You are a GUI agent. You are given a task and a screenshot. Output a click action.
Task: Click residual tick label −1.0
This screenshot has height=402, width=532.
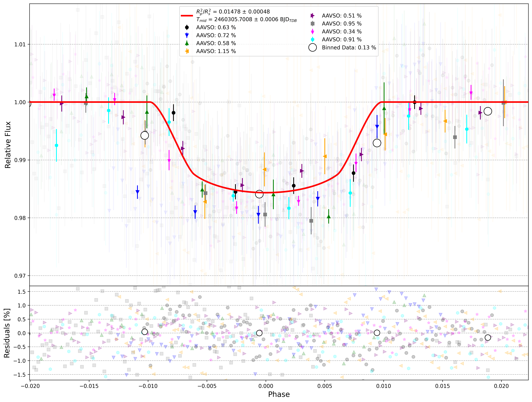(19, 361)
